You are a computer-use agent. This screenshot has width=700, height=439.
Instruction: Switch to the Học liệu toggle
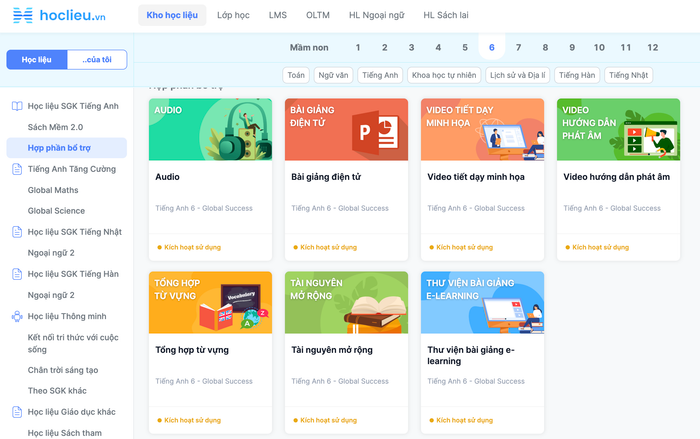pyautogui.click(x=37, y=60)
